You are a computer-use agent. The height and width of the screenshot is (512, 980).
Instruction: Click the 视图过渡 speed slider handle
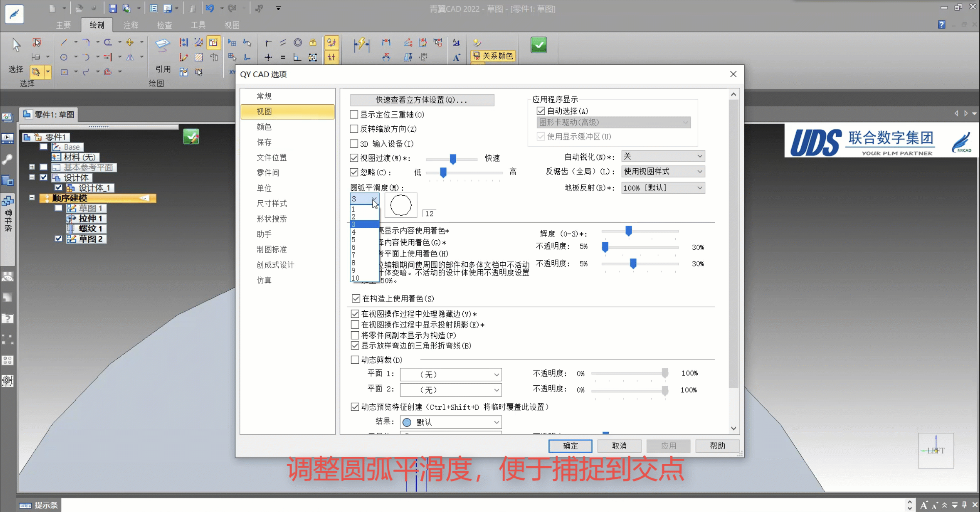[453, 159]
